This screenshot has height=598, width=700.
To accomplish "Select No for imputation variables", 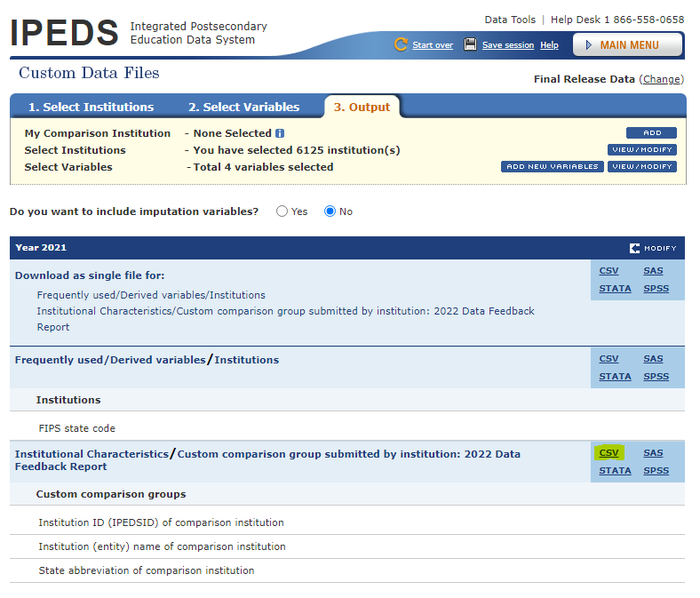I will (330, 211).
